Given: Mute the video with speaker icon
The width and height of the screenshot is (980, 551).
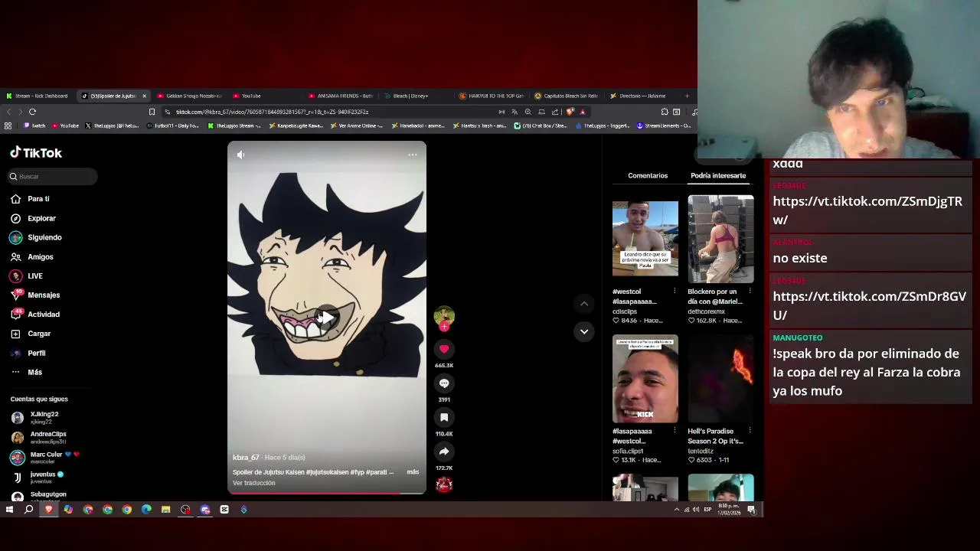Looking at the screenshot, I should pyautogui.click(x=240, y=155).
